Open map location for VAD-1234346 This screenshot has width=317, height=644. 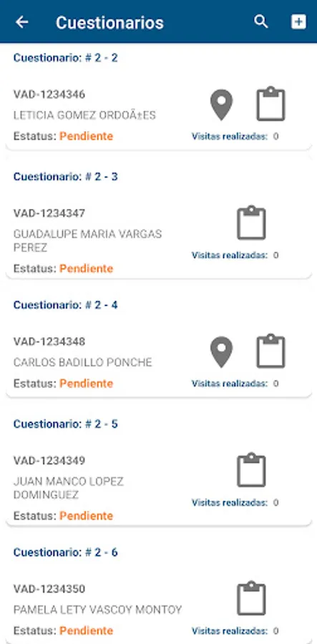(x=221, y=104)
